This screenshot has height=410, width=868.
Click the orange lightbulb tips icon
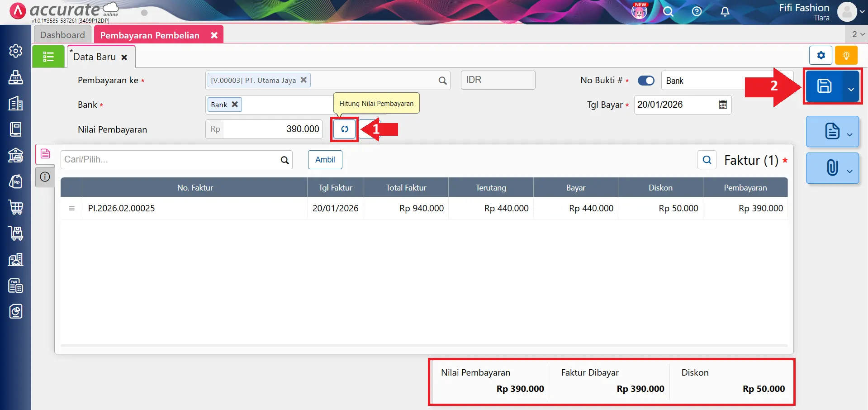pyautogui.click(x=846, y=56)
